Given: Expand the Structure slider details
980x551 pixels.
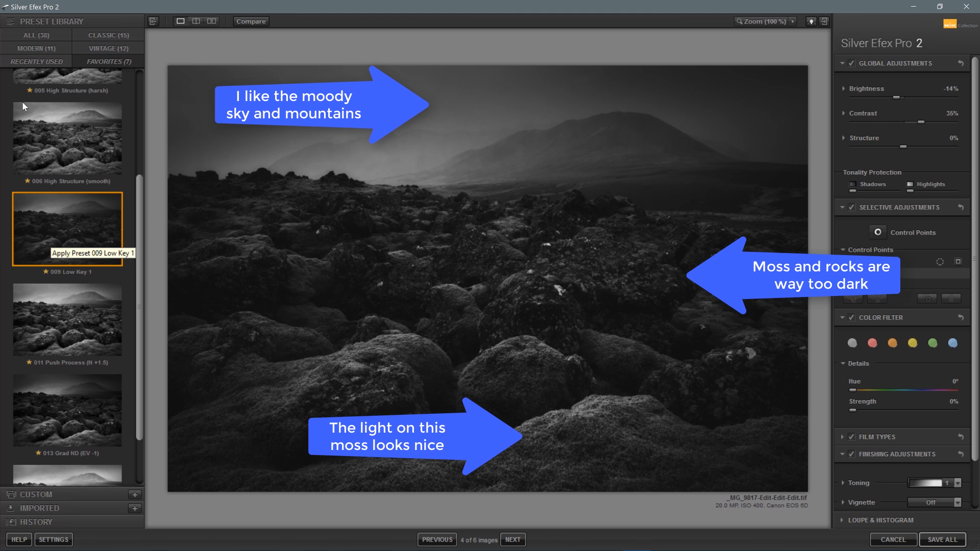Looking at the screenshot, I should pos(843,138).
